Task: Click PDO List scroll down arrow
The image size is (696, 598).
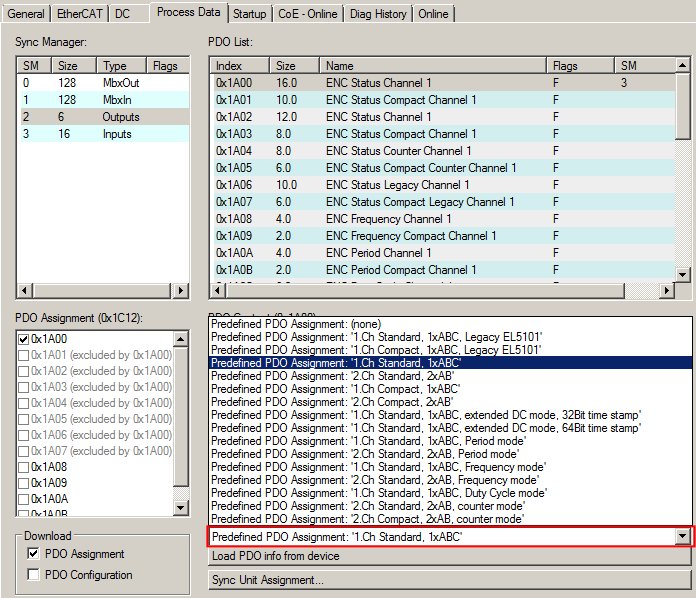Action: coord(682,275)
